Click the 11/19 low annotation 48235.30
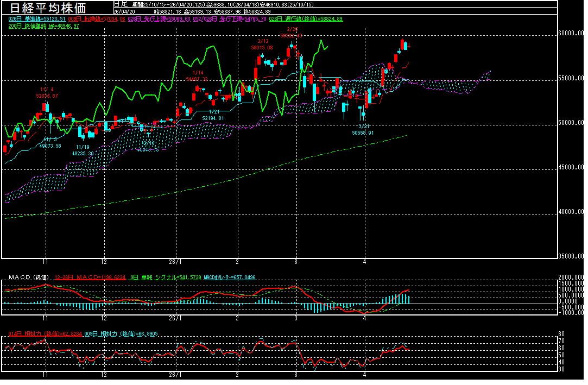Screen dimensions: 588x385 (83, 154)
